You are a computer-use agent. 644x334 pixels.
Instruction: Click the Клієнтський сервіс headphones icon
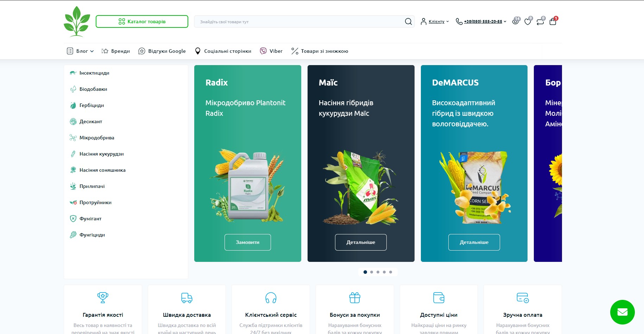coord(271,298)
